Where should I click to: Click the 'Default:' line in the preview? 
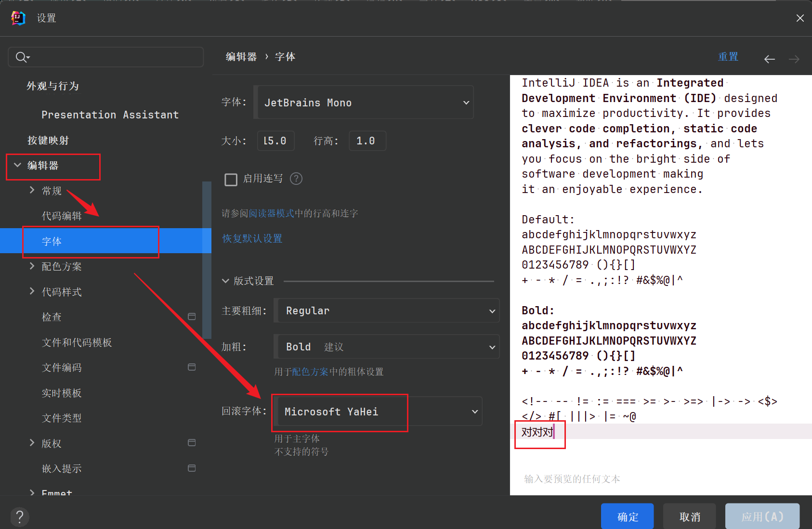point(548,219)
